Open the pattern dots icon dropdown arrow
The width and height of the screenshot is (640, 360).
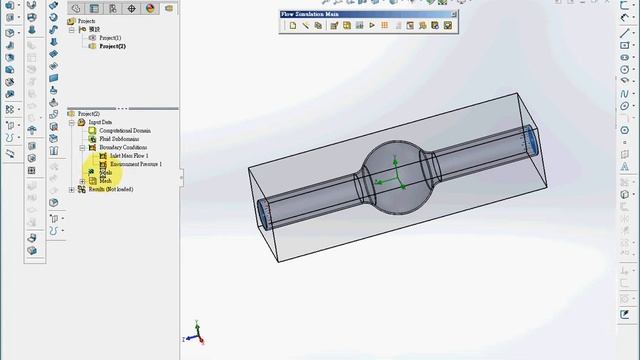point(19,109)
